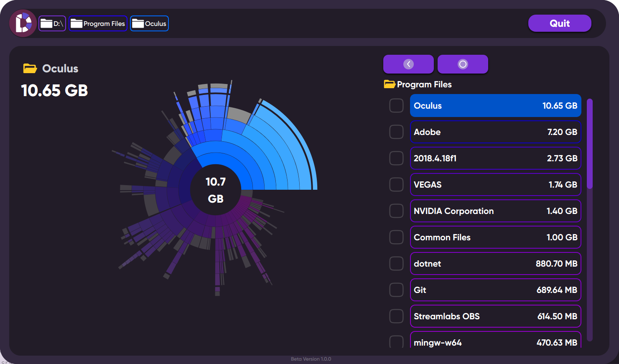The image size is (619, 364).
Task: Click the app logo icon
Action: coord(23,23)
